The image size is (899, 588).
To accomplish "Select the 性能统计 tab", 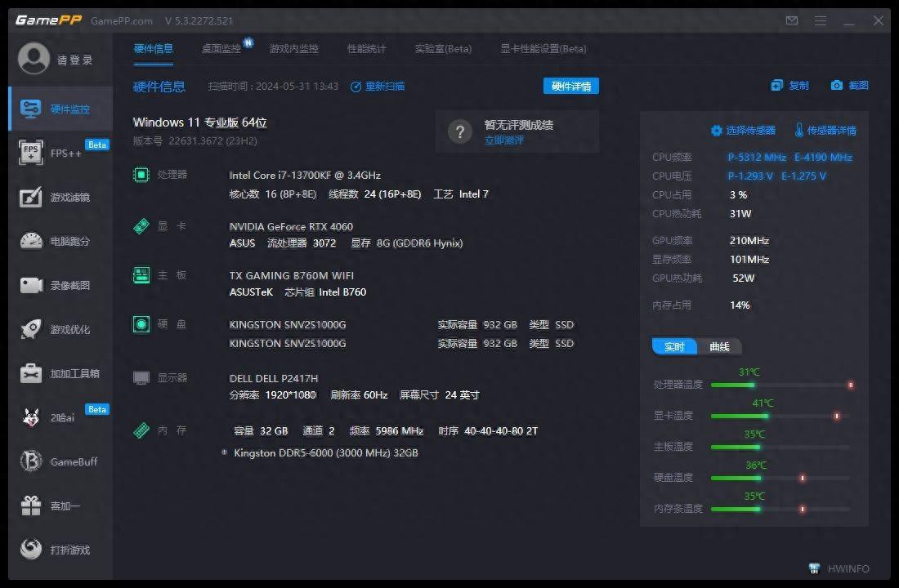I will 366,49.
